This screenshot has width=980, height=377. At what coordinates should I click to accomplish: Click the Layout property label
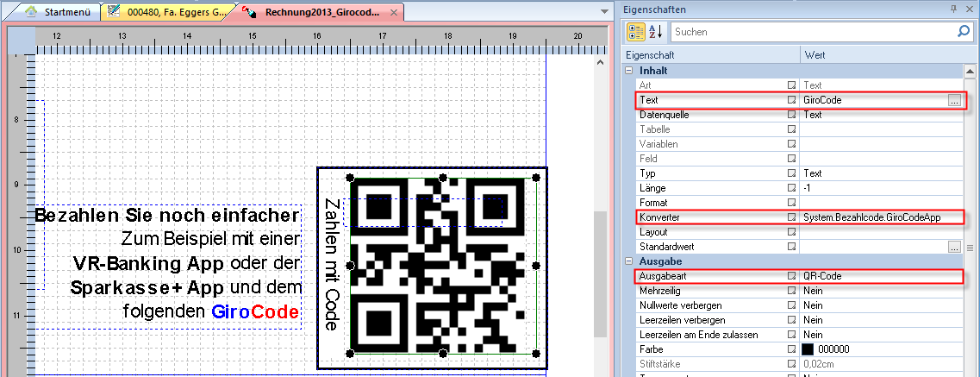(653, 232)
